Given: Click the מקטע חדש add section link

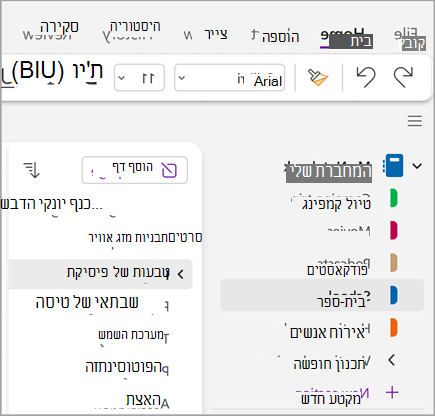Looking at the screenshot, I should click(331, 399).
